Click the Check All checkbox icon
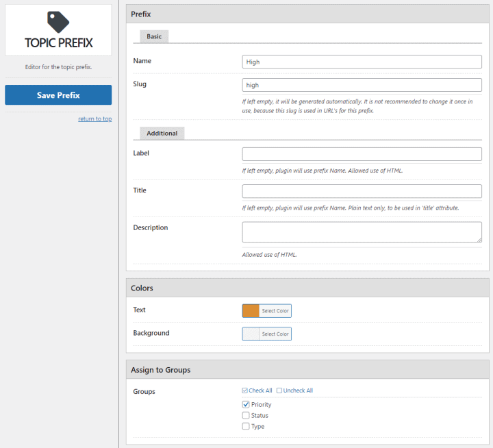 244,390
